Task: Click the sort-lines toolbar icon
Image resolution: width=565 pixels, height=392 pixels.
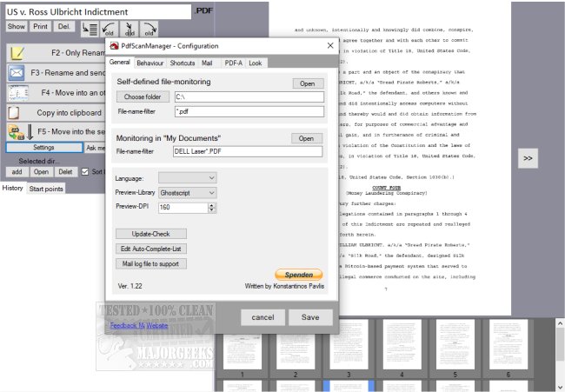Action: 90,29
